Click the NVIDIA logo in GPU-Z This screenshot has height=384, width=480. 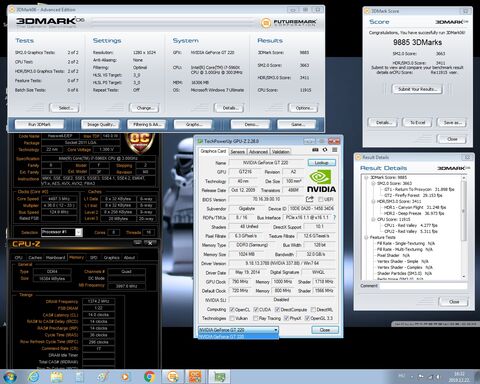click(x=321, y=182)
